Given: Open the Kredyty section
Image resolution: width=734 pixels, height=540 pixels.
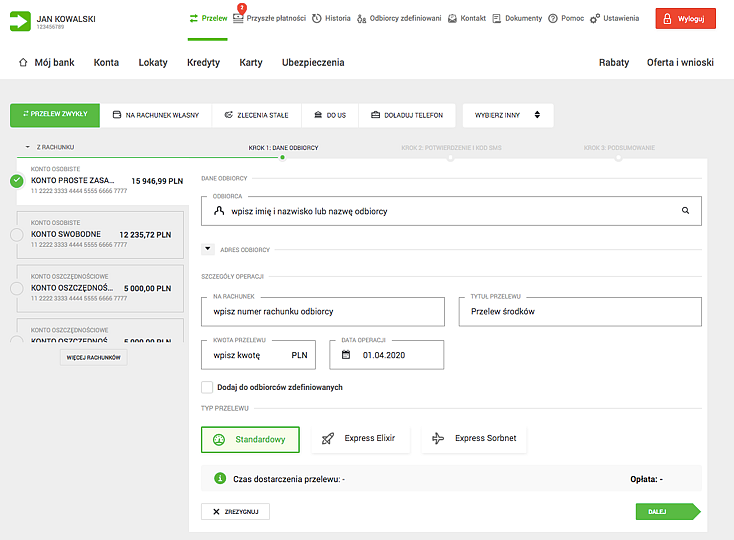Looking at the screenshot, I should tap(203, 62).
